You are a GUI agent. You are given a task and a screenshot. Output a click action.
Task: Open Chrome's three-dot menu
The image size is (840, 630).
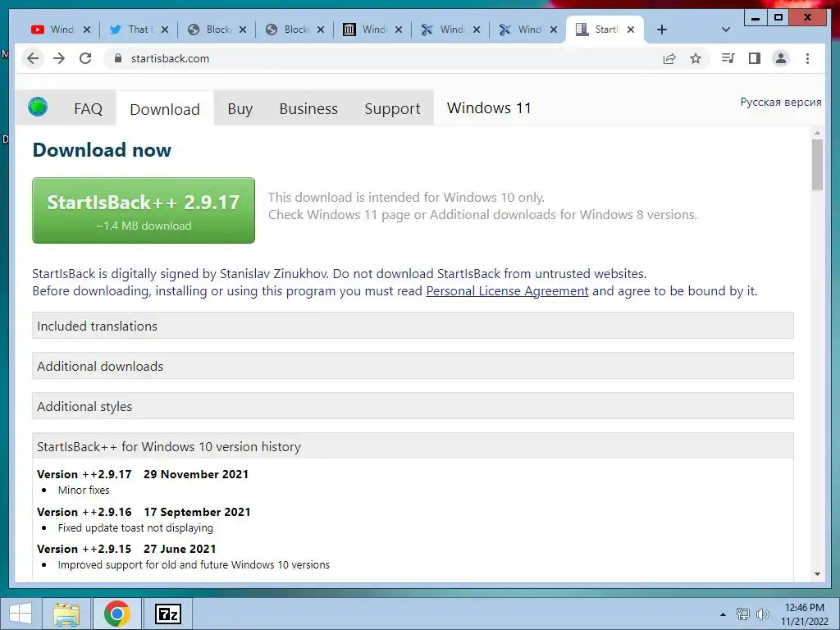(x=807, y=58)
